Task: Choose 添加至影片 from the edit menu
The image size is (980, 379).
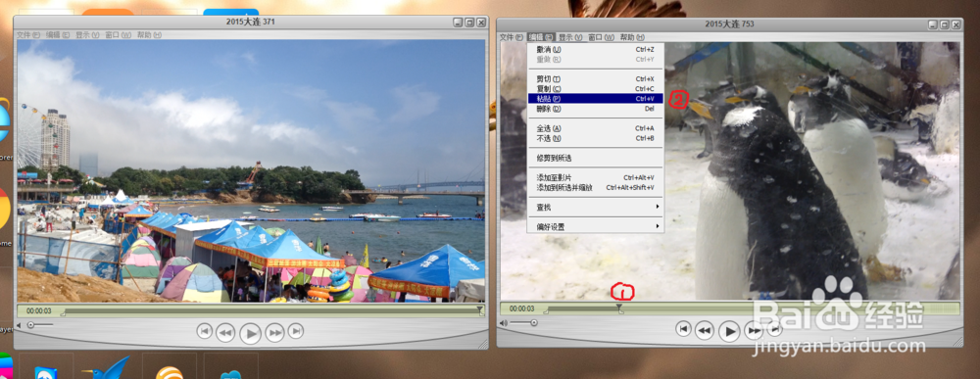Action: click(x=596, y=178)
